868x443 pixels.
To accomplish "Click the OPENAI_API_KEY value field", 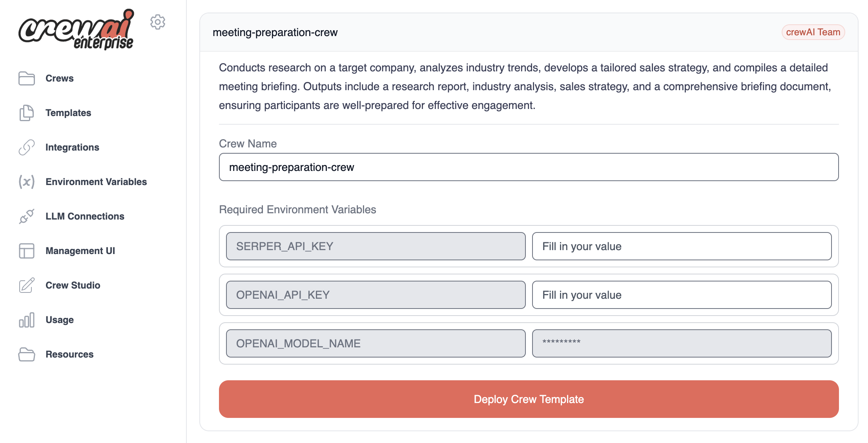I will [x=682, y=295].
